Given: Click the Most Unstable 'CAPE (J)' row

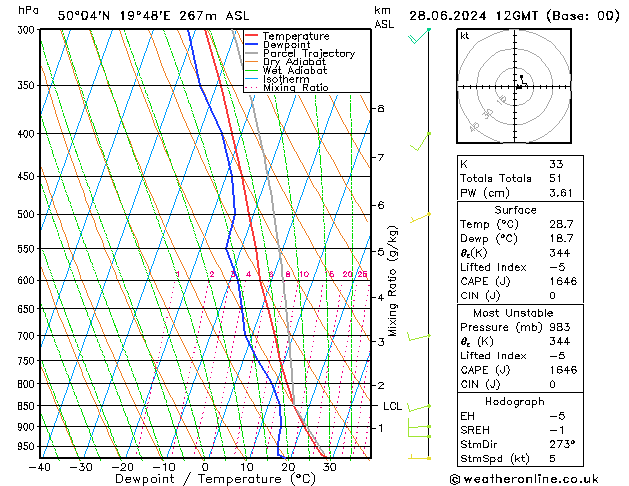Looking at the screenshot, I should 520,370.
